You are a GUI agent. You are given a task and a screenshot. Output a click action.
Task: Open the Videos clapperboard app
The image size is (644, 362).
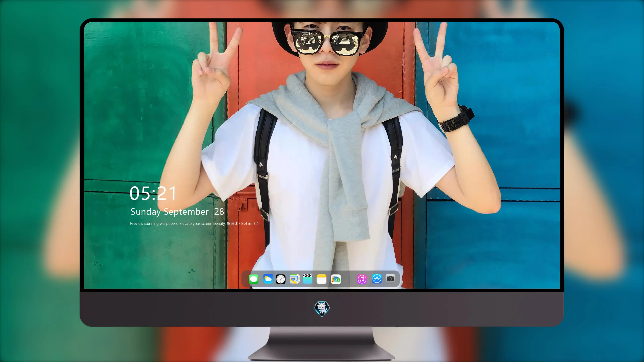click(308, 279)
